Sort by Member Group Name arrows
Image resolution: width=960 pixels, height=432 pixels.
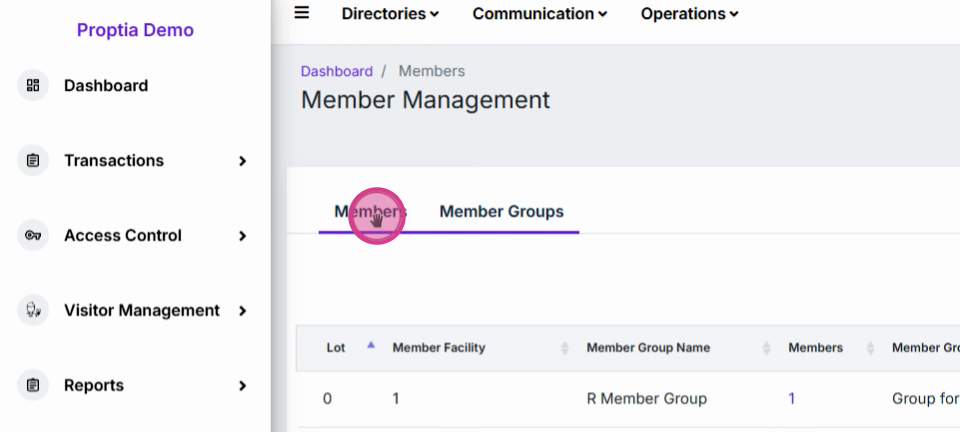pos(766,348)
